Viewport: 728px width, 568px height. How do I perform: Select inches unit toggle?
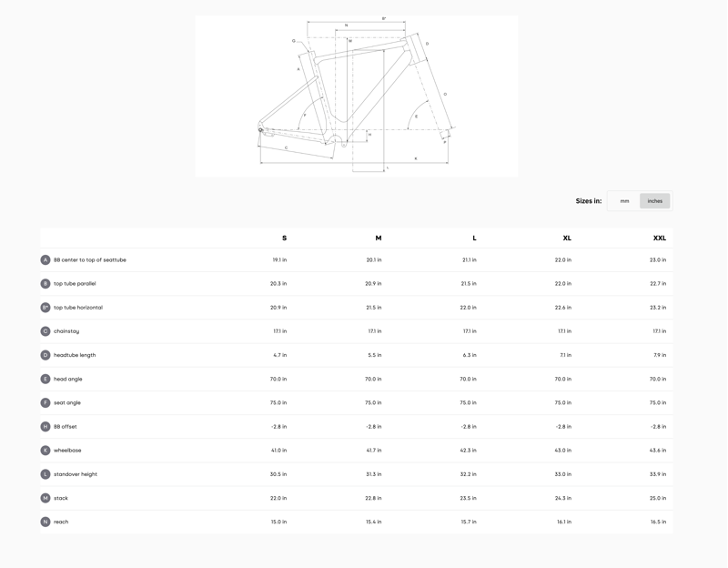[654, 201]
